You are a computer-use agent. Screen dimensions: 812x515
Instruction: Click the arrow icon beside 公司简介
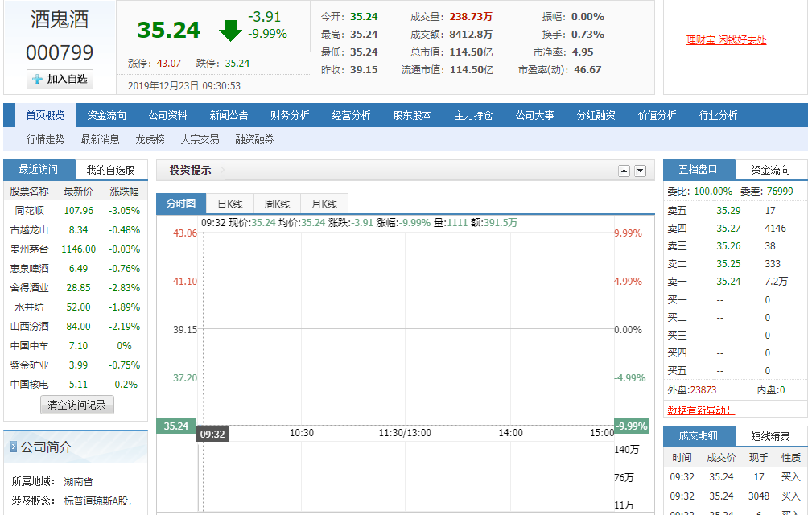[x=14, y=447]
